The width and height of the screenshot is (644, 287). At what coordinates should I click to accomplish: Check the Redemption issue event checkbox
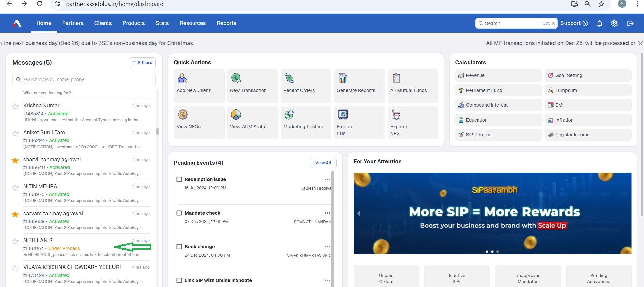click(179, 179)
